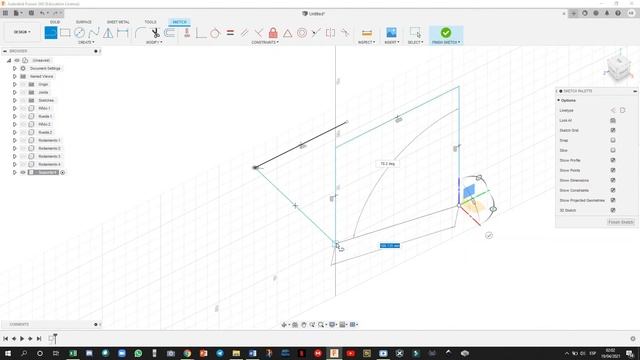The width and height of the screenshot is (640, 360).
Task: Toggle the 3D Sketch checkbox
Action: click(x=613, y=210)
